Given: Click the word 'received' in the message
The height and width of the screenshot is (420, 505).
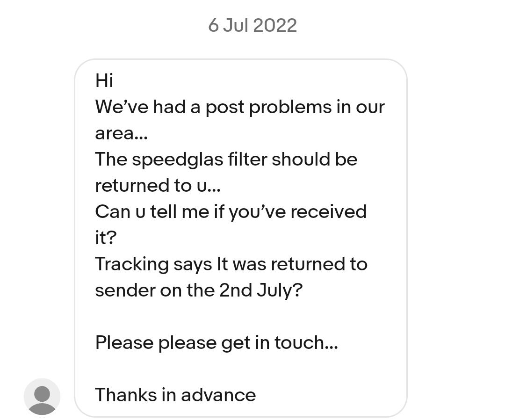Looking at the screenshot, I should pos(329,211).
